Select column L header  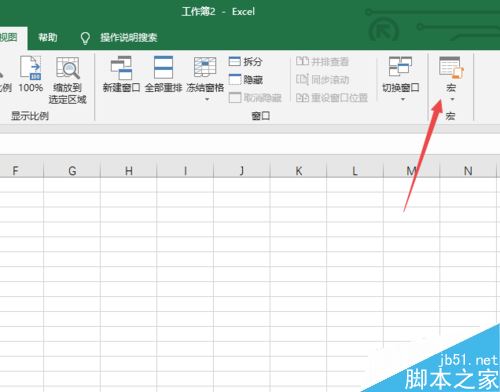point(355,171)
